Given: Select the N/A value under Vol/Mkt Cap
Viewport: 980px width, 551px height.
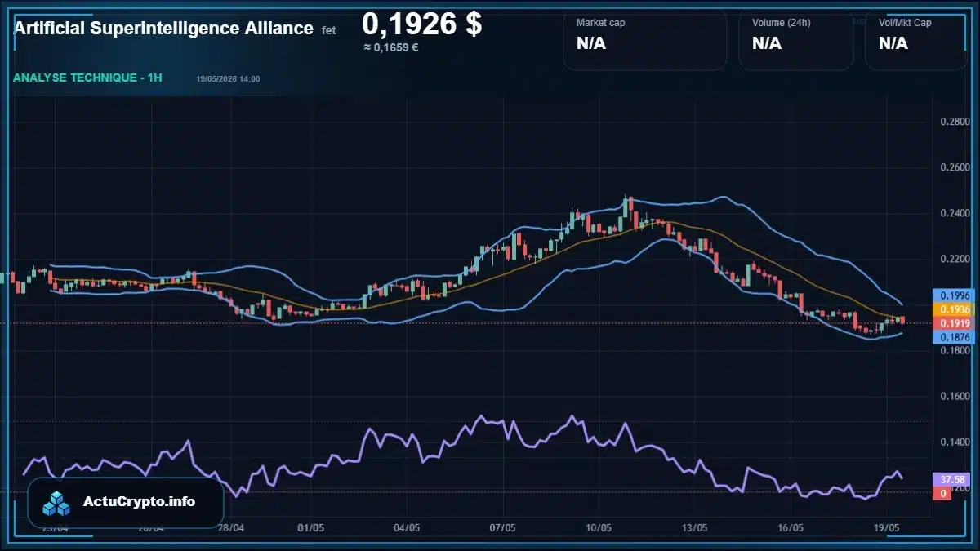Looking at the screenshot, I should coord(893,43).
